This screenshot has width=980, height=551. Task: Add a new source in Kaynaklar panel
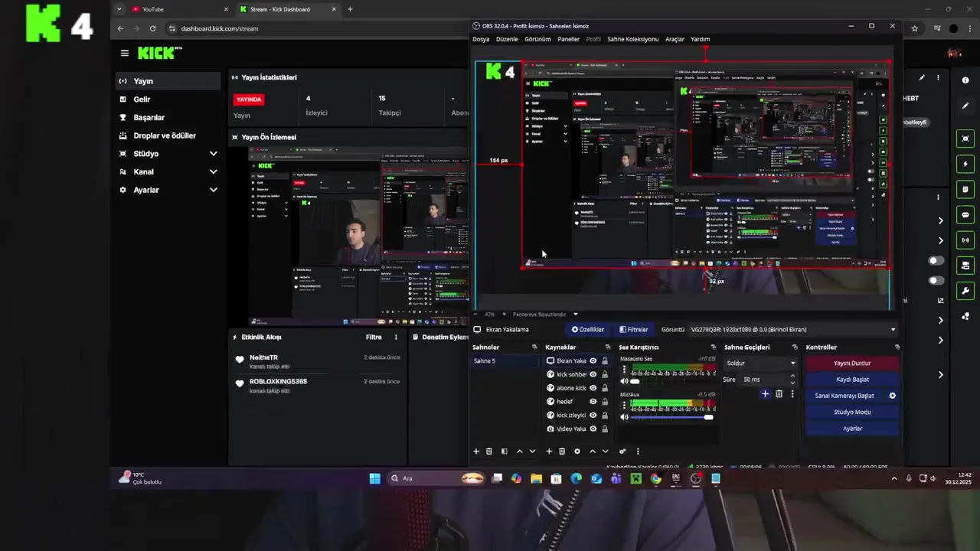click(549, 452)
